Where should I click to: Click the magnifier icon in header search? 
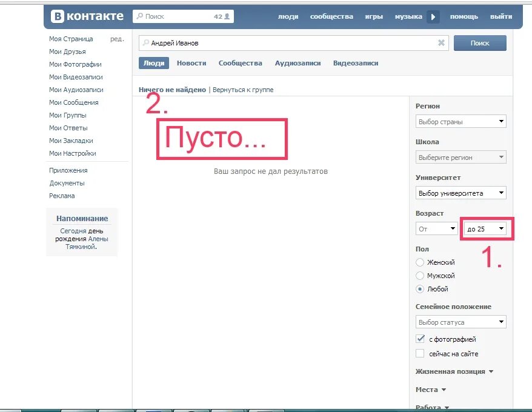coord(139,16)
